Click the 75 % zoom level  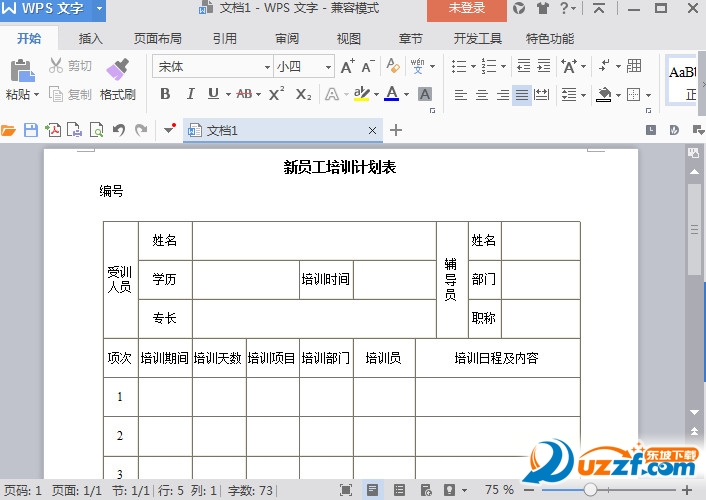pos(499,490)
